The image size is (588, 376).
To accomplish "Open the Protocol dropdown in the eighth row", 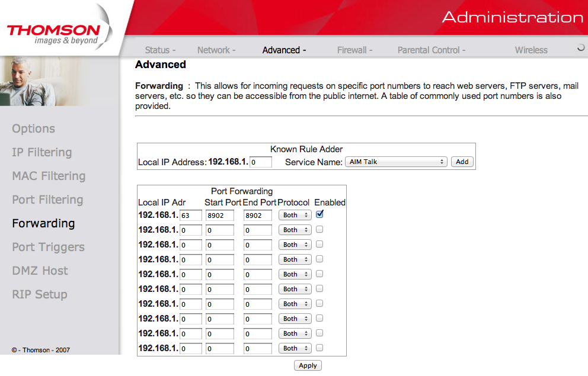I will click(295, 319).
